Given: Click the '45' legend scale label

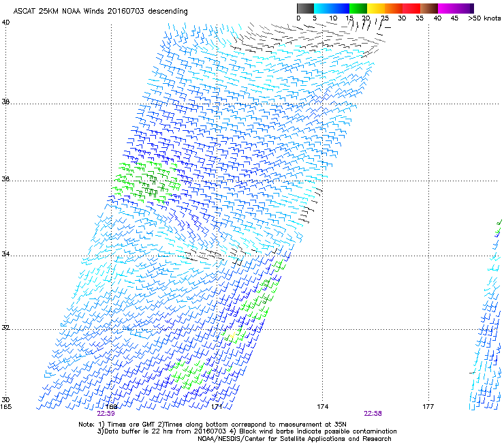Looking at the screenshot, I should 454,18.
